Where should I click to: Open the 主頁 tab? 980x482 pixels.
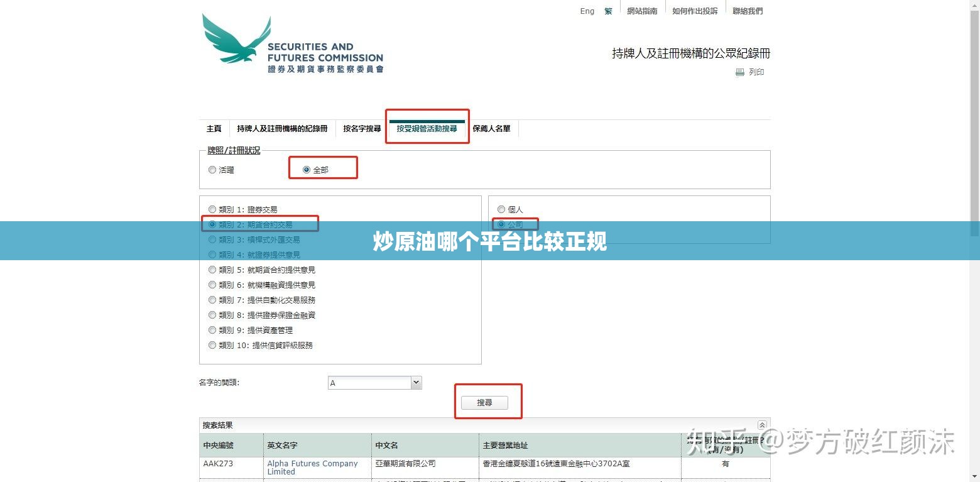click(214, 128)
